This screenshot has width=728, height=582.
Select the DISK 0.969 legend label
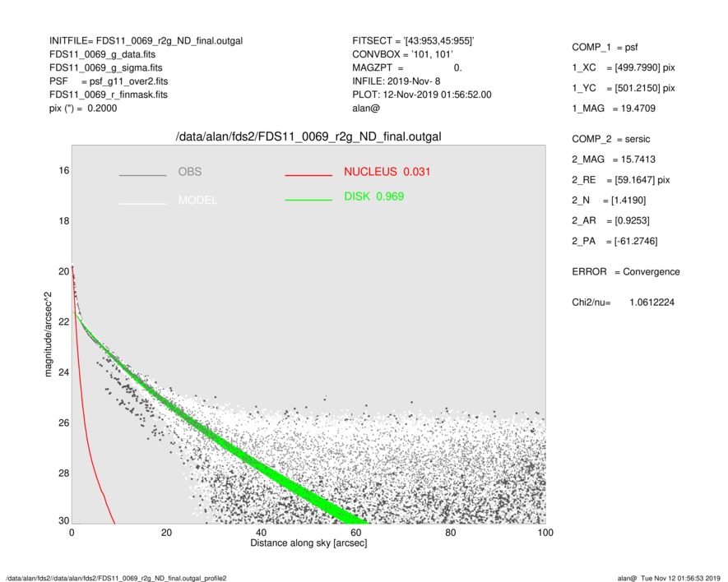click(373, 196)
